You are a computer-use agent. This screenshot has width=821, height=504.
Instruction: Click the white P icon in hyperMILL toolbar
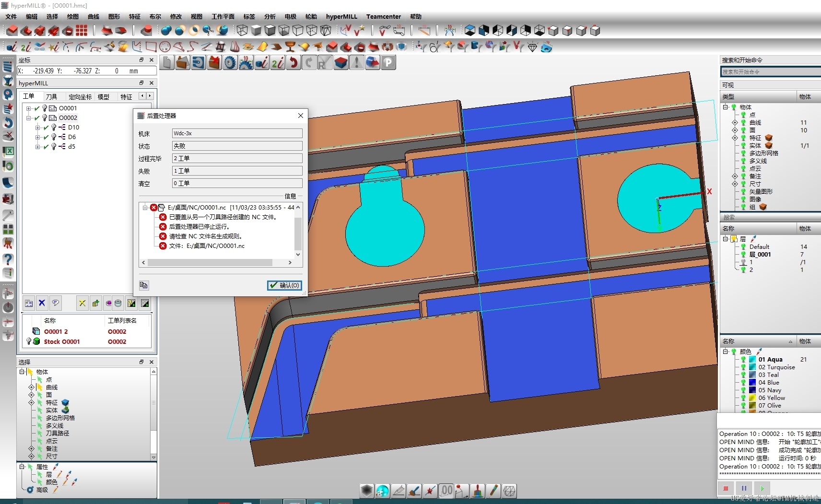(388, 63)
